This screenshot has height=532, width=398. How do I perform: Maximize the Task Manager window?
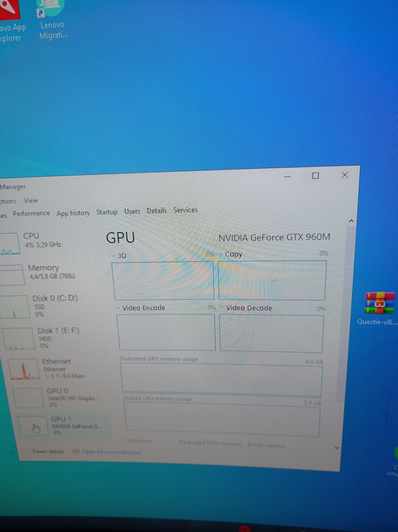pos(316,176)
